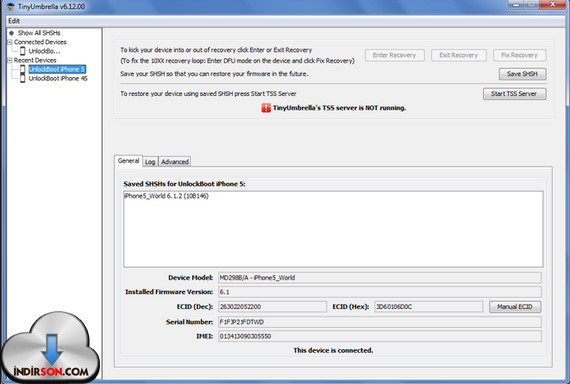The width and height of the screenshot is (570, 384).
Task: Click the connected UnlockBo... device phone icon
Action: tap(23, 51)
